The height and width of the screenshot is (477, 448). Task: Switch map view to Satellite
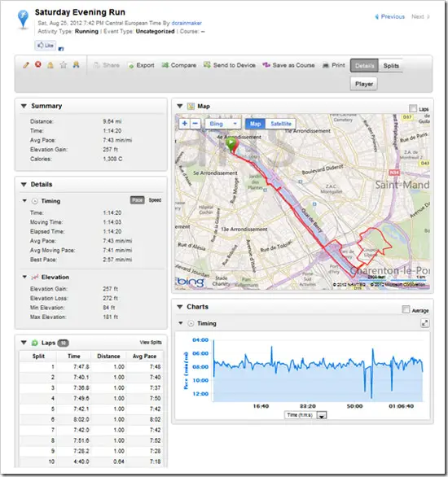click(281, 124)
